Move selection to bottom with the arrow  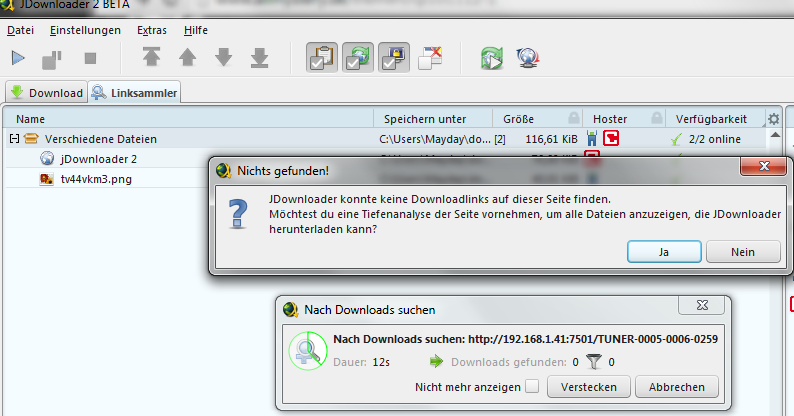click(x=260, y=58)
